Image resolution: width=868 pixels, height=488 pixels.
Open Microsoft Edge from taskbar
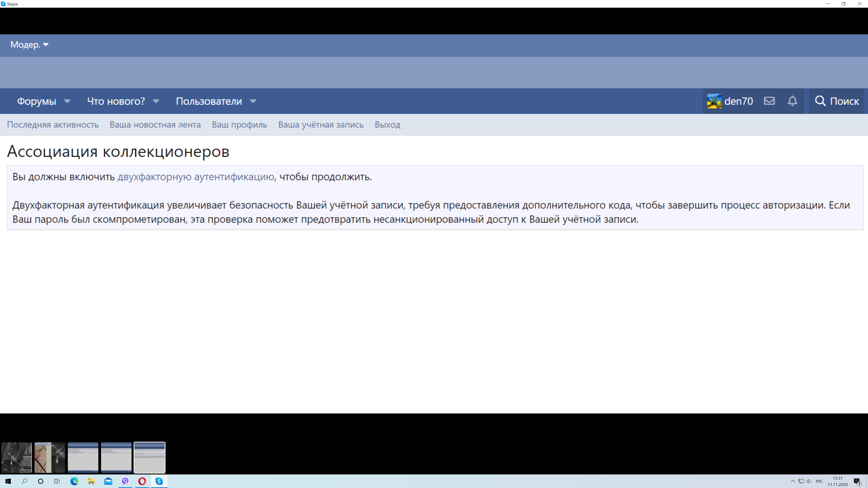(74, 481)
